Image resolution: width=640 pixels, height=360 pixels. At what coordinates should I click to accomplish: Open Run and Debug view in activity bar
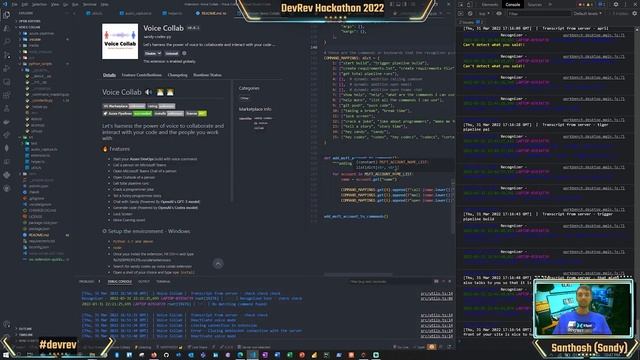pyautogui.click(x=7, y=69)
